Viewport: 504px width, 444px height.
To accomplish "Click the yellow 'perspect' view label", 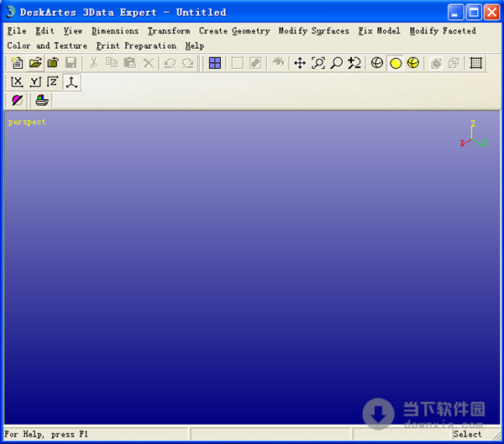I will (x=27, y=122).
